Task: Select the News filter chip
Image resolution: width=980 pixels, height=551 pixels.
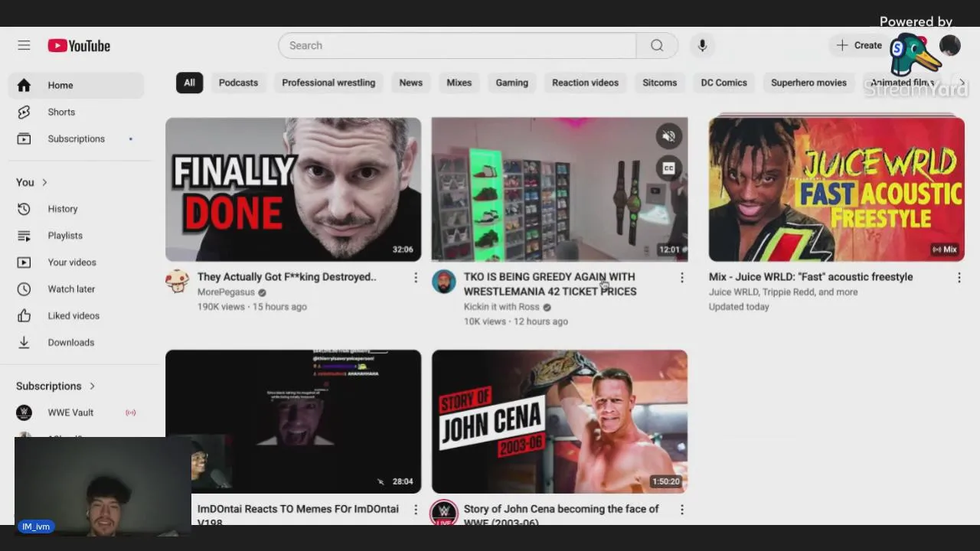Action: pyautogui.click(x=410, y=83)
